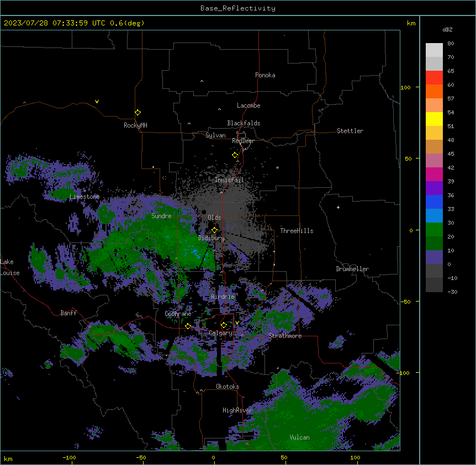This screenshot has width=476, height=465.
Task: Click the 54 dBZ yellow legend swatch
Action: [434, 119]
